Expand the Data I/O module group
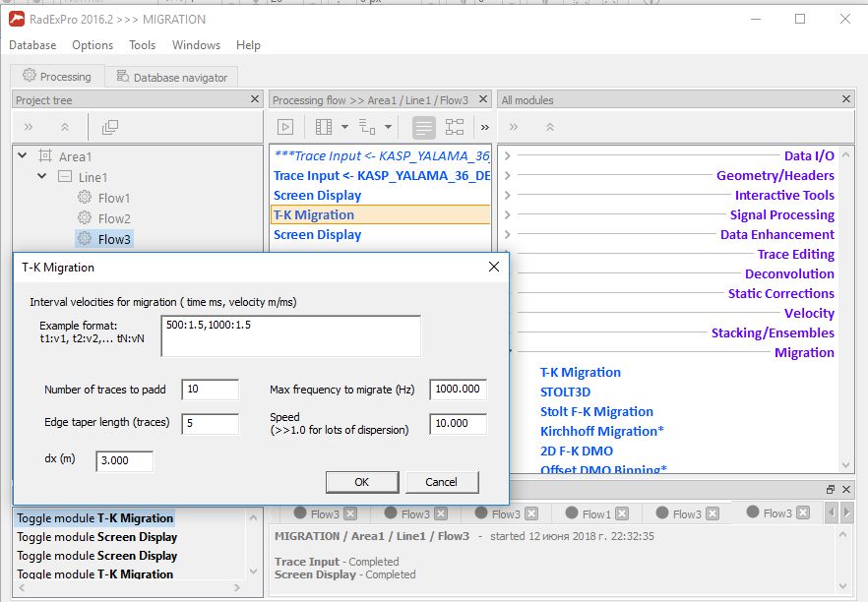The image size is (868, 602). (507, 156)
